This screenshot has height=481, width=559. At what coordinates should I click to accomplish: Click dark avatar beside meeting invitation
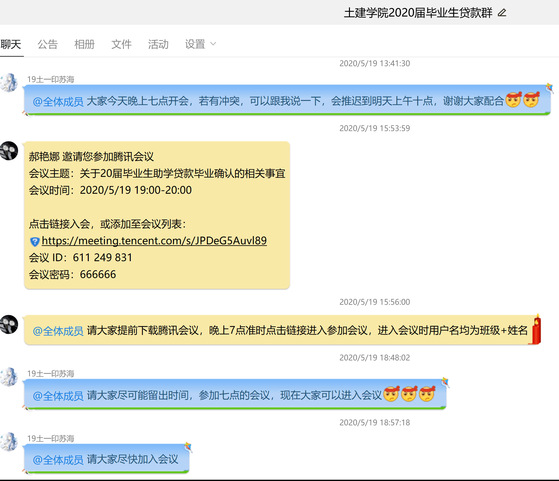[x=9, y=150]
